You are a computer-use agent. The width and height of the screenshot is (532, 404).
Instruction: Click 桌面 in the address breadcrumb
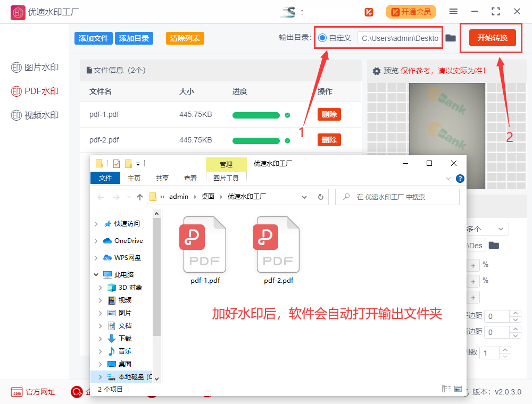point(207,197)
